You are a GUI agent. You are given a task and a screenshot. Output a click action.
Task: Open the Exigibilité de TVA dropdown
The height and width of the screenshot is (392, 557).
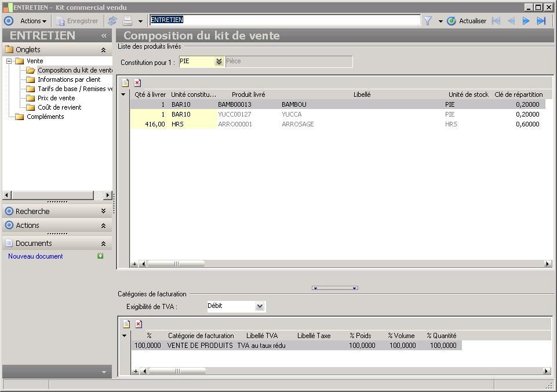click(x=260, y=306)
